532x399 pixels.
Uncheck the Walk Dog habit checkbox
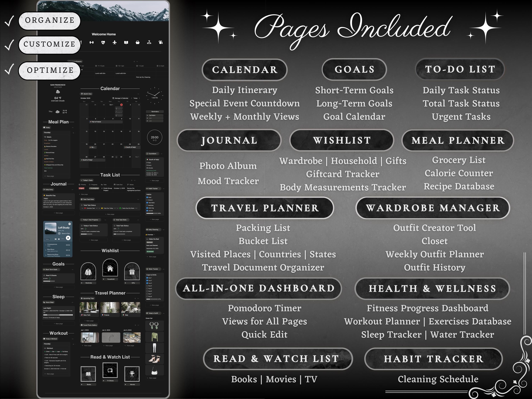tap(147, 208)
